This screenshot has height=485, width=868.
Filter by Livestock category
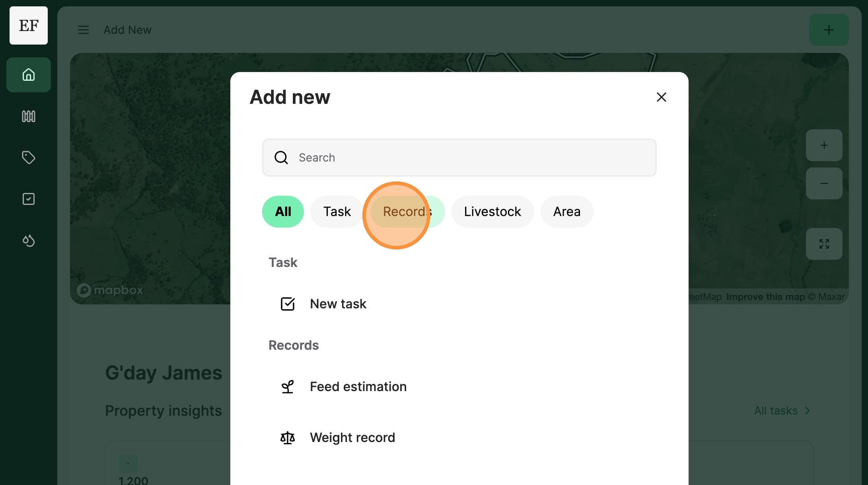click(492, 212)
